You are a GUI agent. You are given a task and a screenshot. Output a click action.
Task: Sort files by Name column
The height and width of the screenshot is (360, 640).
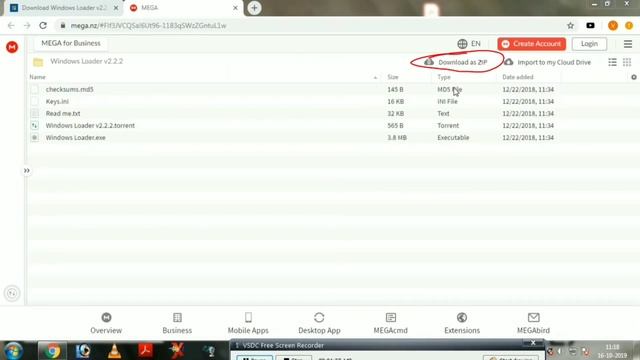38,77
